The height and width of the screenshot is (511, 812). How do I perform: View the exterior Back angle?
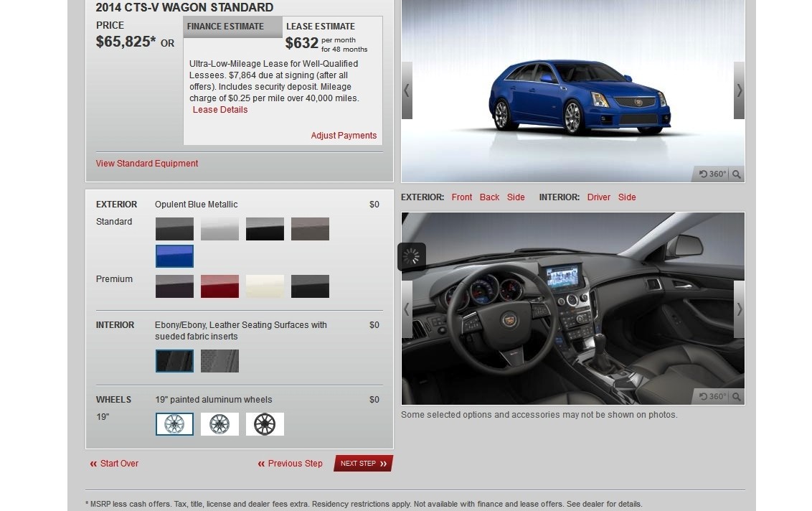pos(489,197)
